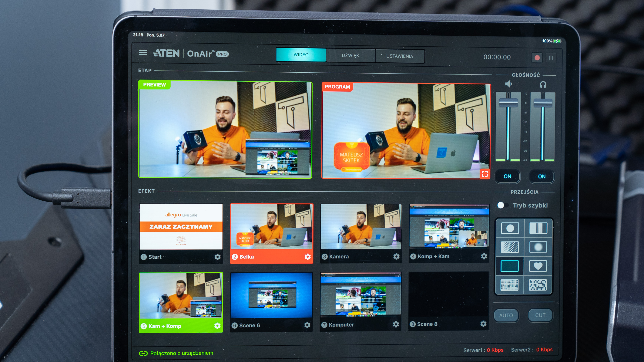Click the speaker volume icon
Viewport: 644px width, 362px height.
point(508,84)
